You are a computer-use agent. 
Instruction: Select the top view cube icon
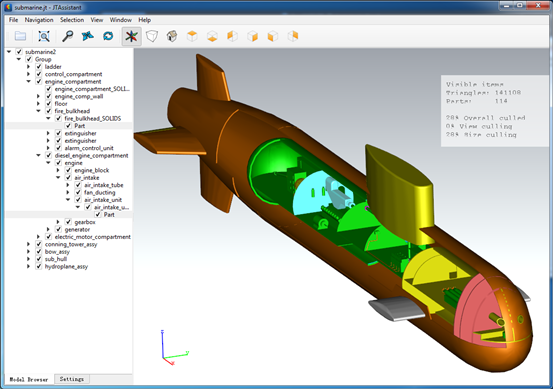click(x=192, y=36)
